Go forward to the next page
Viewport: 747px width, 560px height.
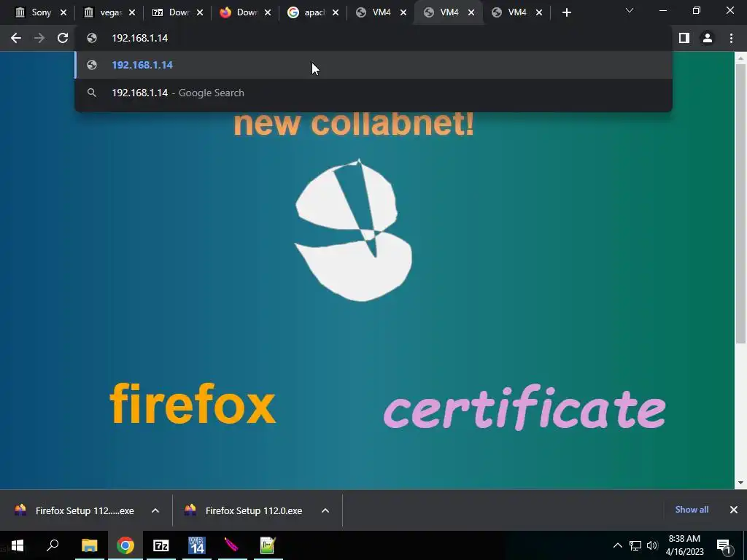[x=39, y=38]
